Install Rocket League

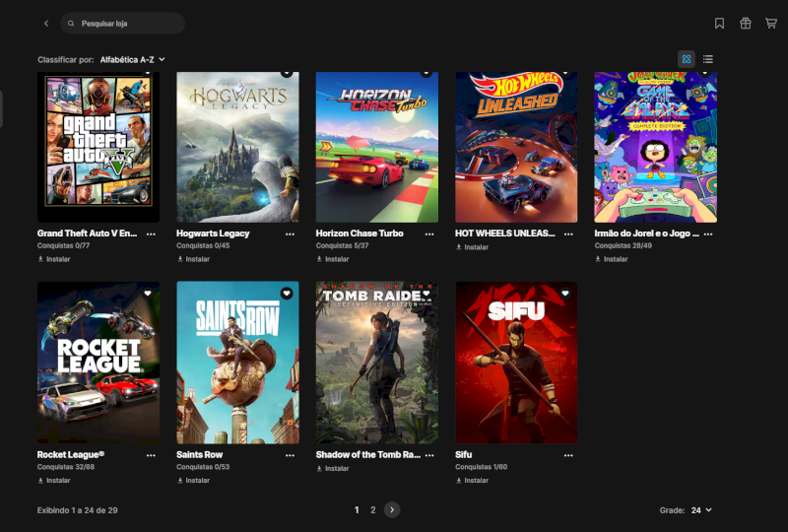[x=54, y=480]
